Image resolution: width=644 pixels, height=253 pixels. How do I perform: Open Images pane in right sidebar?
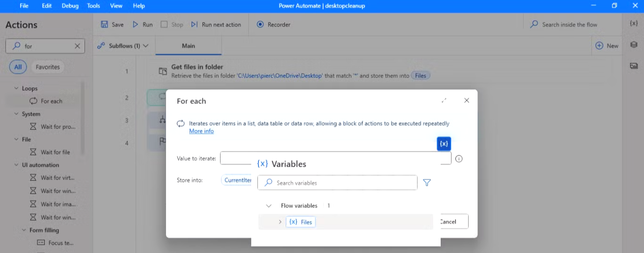click(x=634, y=66)
